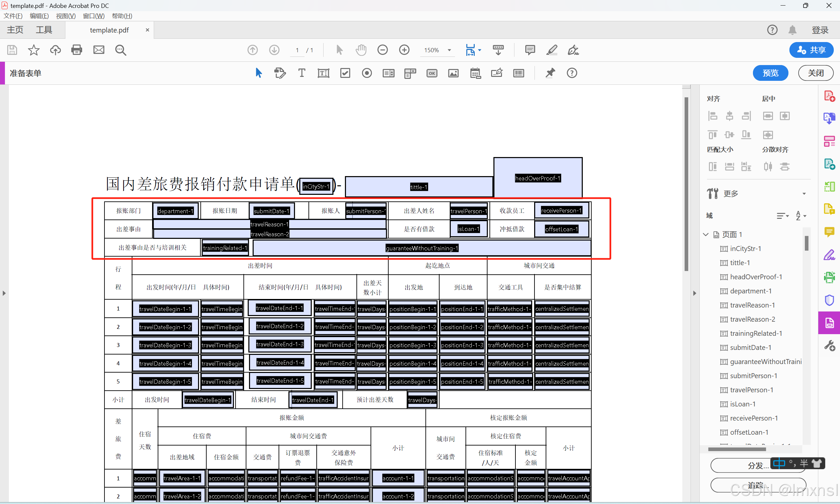Click the 预览 preview button
The height and width of the screenshot is (504, 840).
click(770, 73)
